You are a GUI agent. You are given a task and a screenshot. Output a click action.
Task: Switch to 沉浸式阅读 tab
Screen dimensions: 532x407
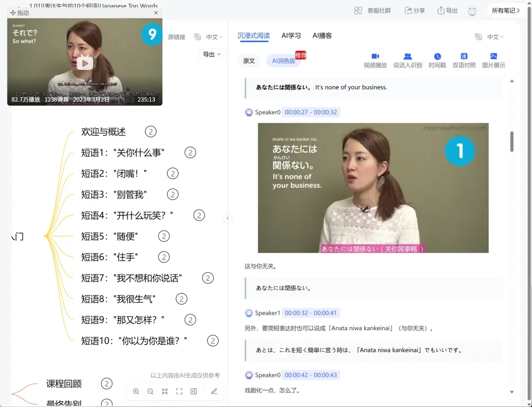(254, 35)
